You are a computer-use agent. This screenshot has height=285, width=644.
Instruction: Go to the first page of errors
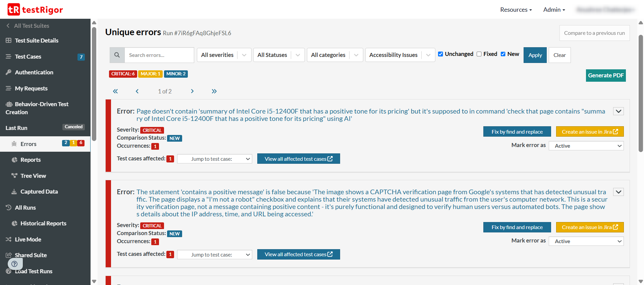click(x=115, y=91)
